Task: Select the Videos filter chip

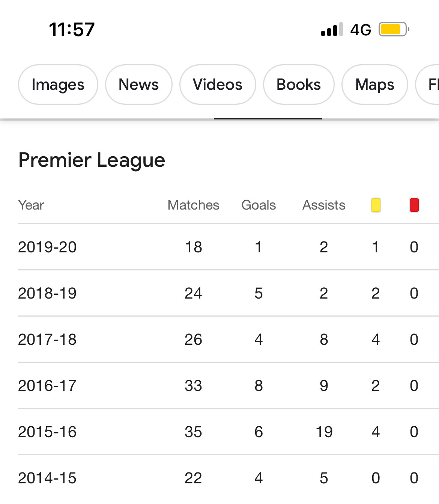Action: pos(218,85)
